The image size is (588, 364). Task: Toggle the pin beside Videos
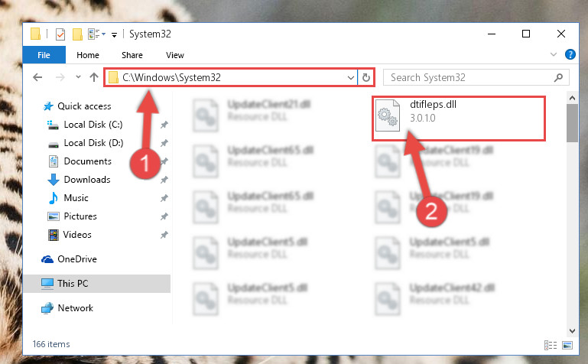tap(164, 235)
